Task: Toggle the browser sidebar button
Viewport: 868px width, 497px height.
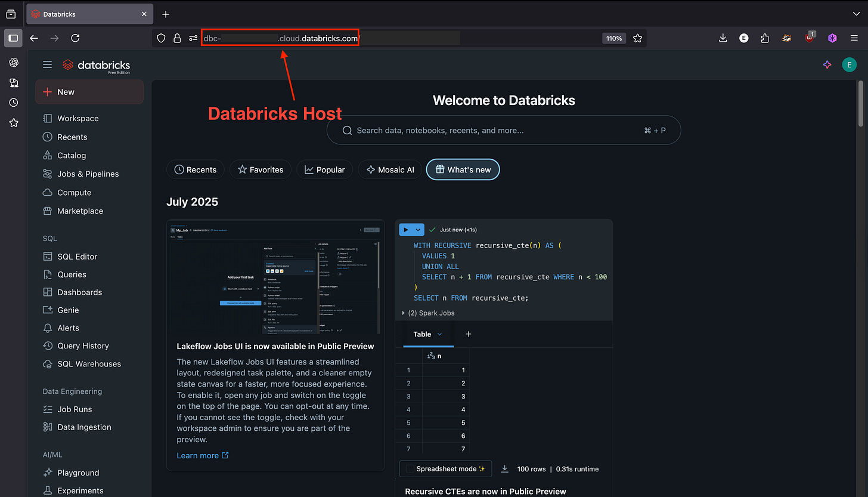Action: coord(13,38)
